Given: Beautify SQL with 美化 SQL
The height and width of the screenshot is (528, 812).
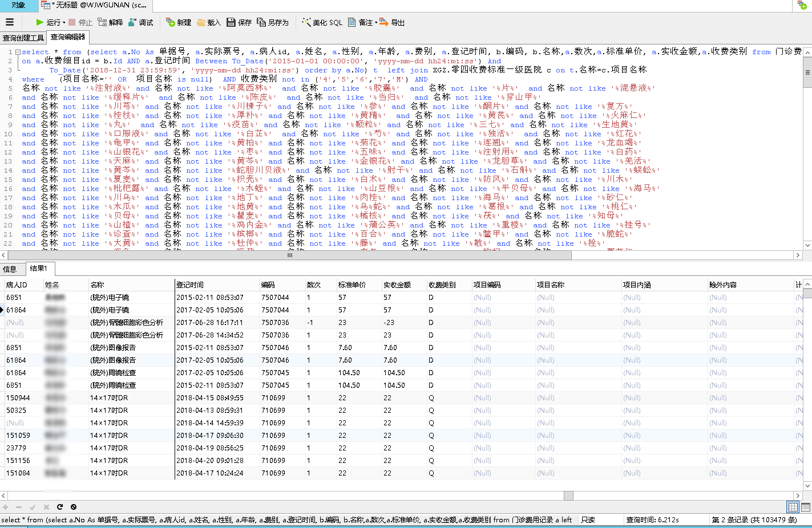Looking at the screenshot, I should coord(322,22).
